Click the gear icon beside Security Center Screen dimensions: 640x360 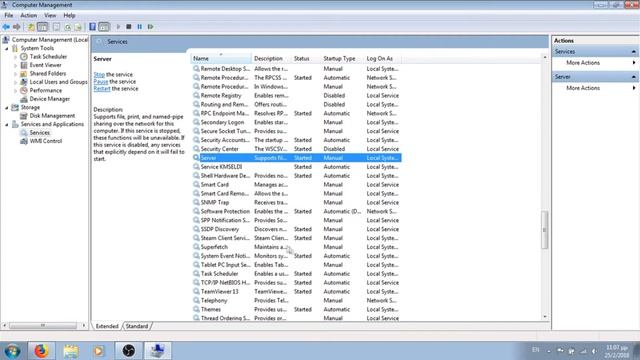click(x=196, y=149)
